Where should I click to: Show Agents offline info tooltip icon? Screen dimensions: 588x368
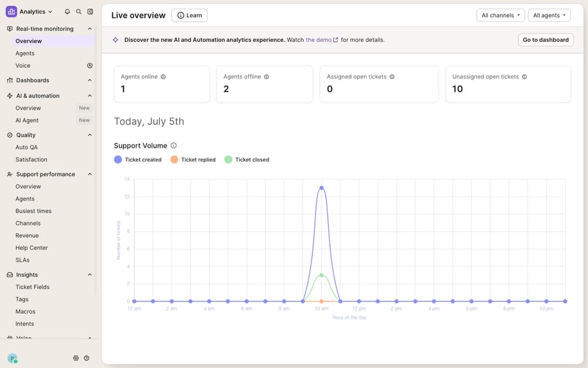(x=267, y=77)
